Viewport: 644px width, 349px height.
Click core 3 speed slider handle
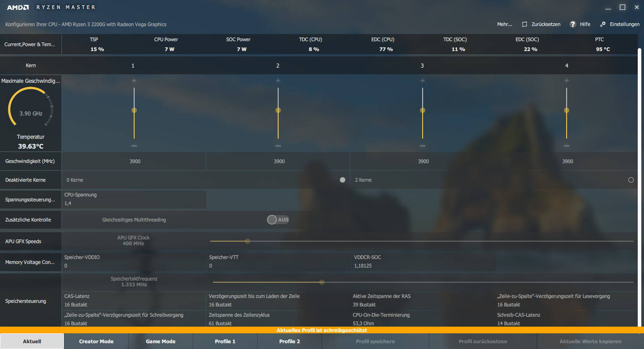click(423, 110)
